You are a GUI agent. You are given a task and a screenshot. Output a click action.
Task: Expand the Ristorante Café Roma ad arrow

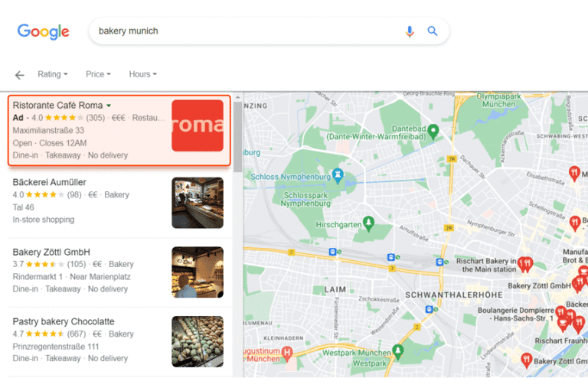point(109,106)
